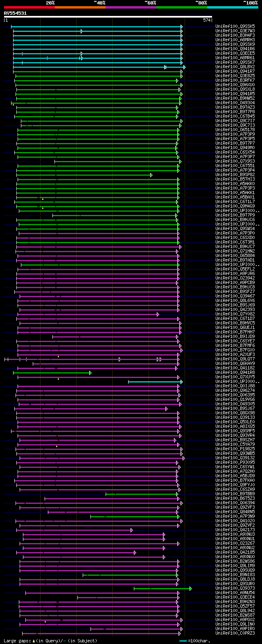Click label UniRef100_Q9LQT7
Screen dimensions: 262x644
(x=235, y=359)
